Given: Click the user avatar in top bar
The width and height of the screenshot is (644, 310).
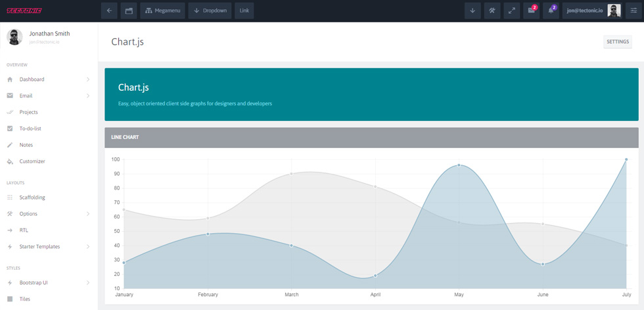Looking at the screenshot, I should coord(614,11).
